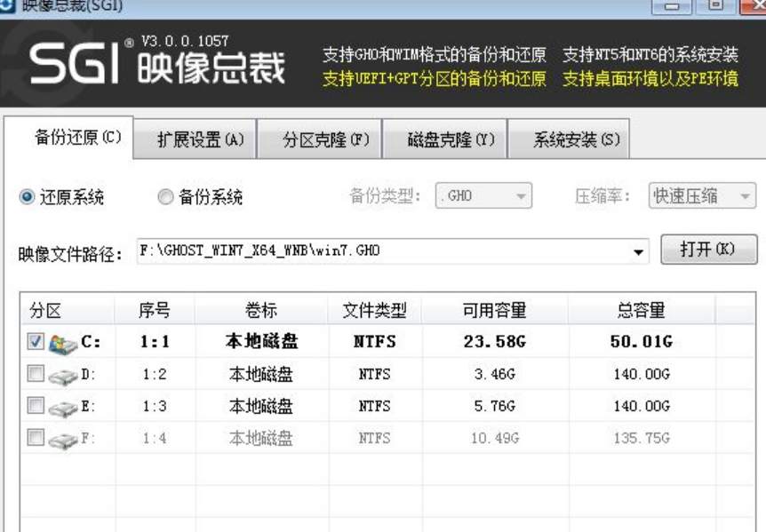Select the 还原系统 radio button
766x532 pixels.
click(27, 196)
